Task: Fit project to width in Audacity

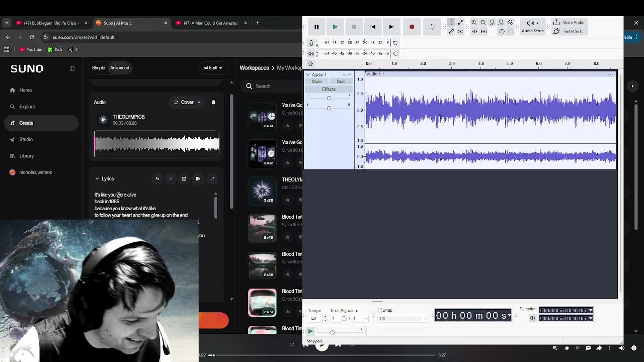Action: point(501,23)
